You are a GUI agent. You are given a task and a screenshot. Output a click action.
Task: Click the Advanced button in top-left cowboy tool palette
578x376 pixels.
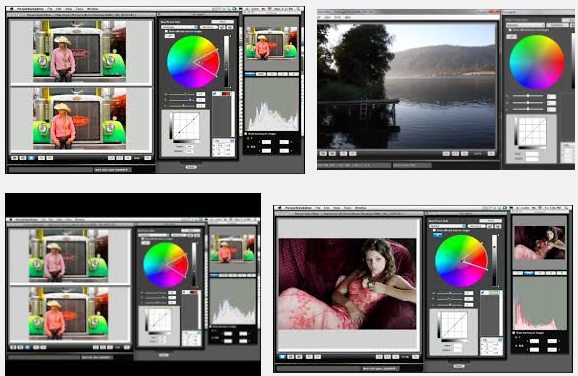click(208, 27)
